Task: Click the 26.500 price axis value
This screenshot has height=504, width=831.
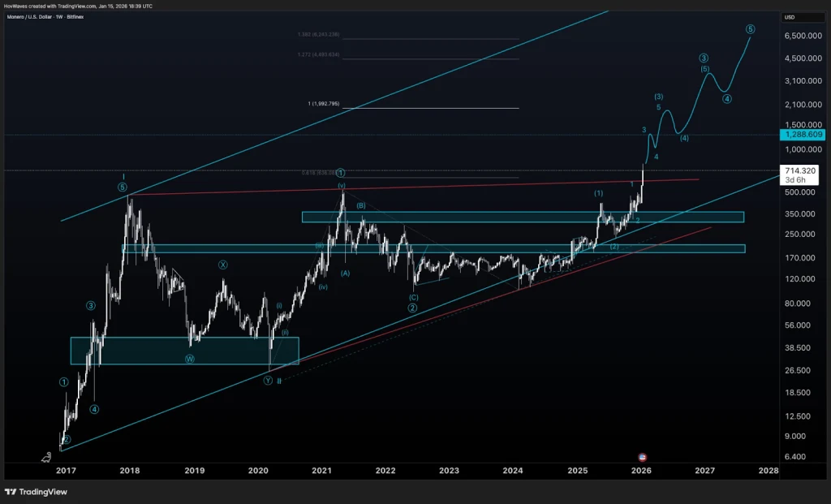Action: point(799,370)
